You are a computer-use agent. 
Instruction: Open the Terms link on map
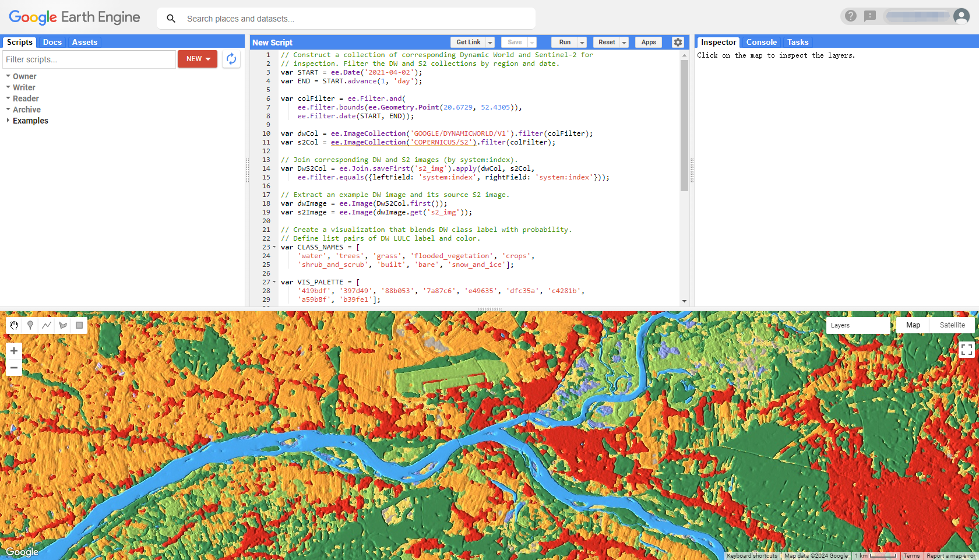(x=911, y=556)
